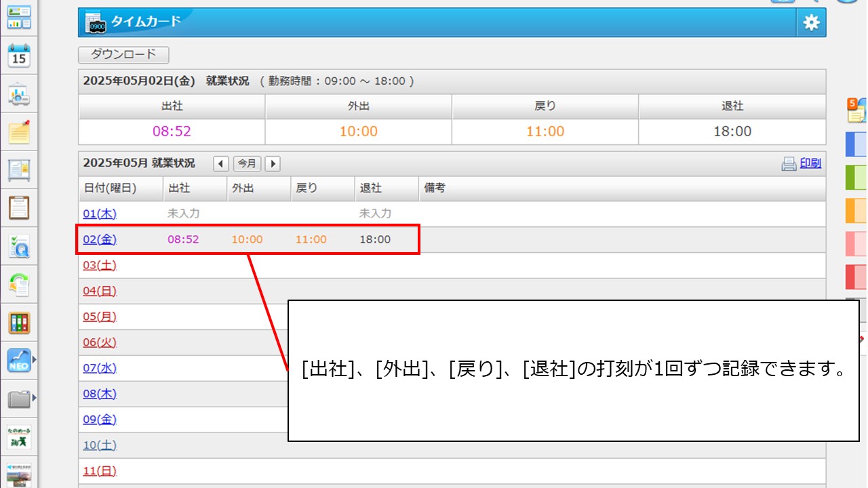Open the 04(日) date link
868x488 pixels.
pos(100,291)
